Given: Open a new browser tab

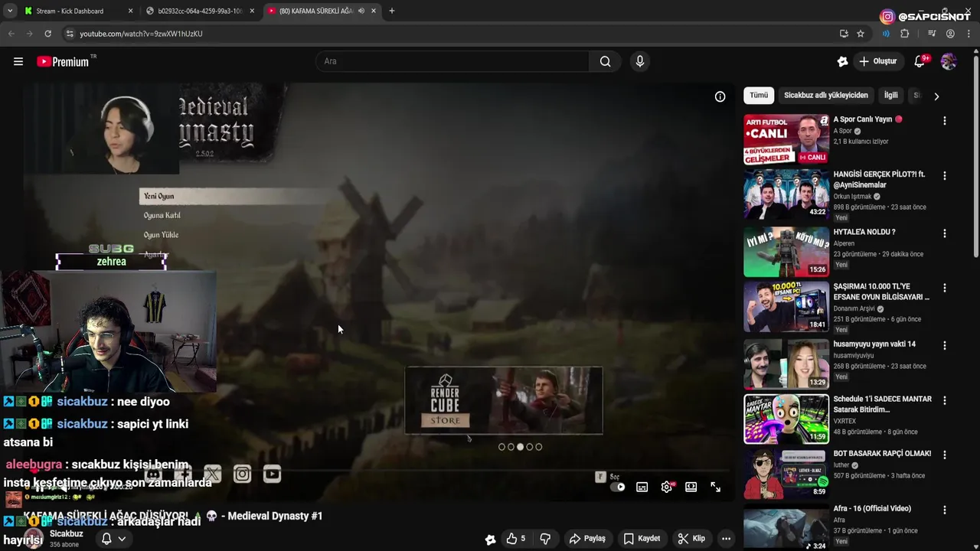Looking at the screenshot, I should [391, 11].
